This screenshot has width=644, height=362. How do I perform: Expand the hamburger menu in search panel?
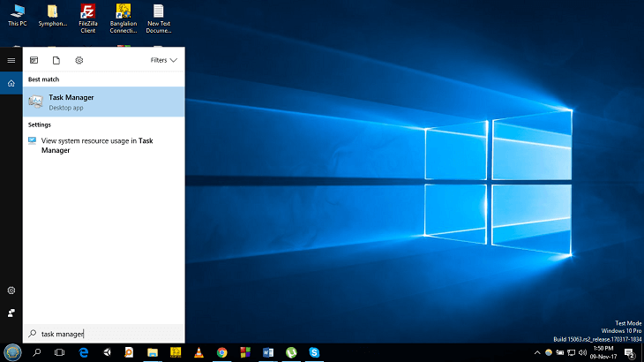11,60
